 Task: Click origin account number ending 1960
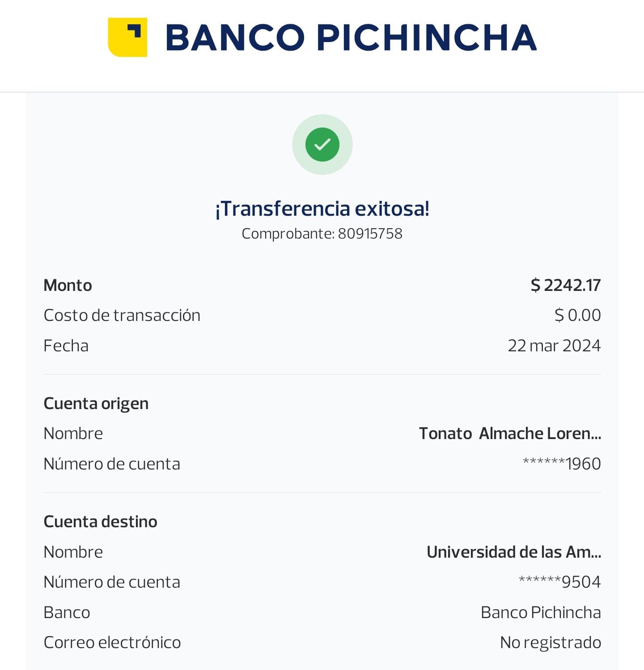pyautogui.click(x=561, y=464)
